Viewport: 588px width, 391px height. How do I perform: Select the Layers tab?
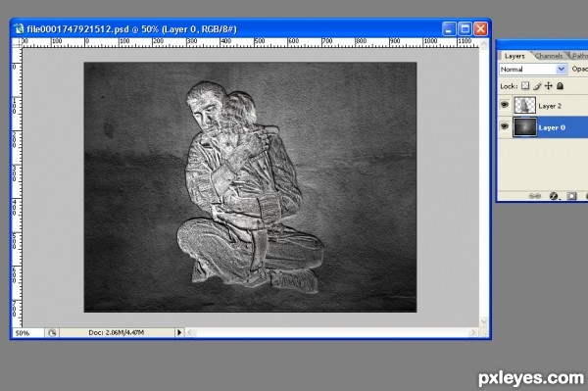[x=514, y=56]
